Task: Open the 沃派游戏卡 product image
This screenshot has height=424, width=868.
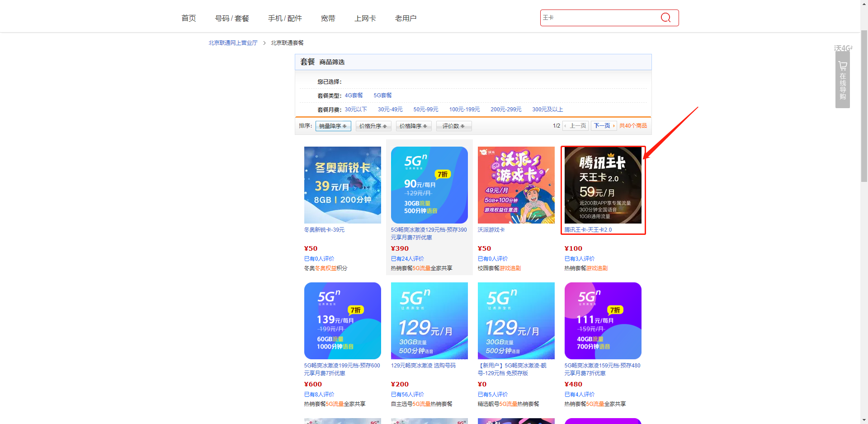Action: [516, 185]
